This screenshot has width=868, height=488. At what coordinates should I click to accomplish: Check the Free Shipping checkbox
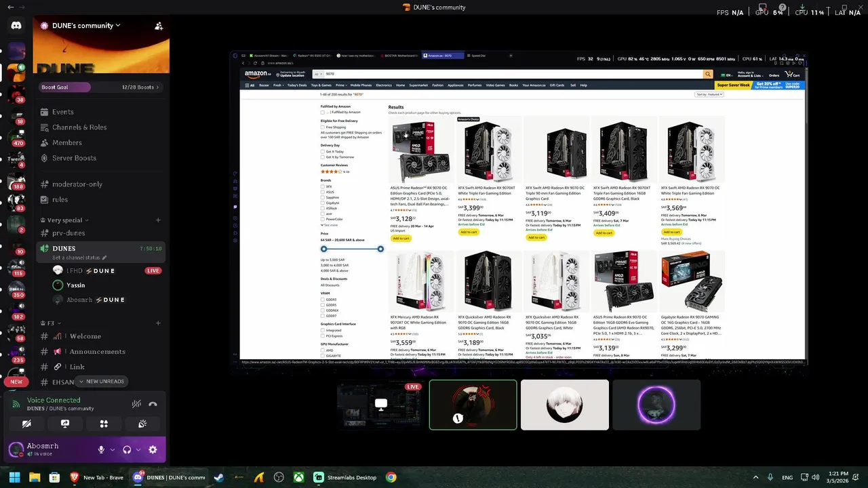click(x=323, y=127)
